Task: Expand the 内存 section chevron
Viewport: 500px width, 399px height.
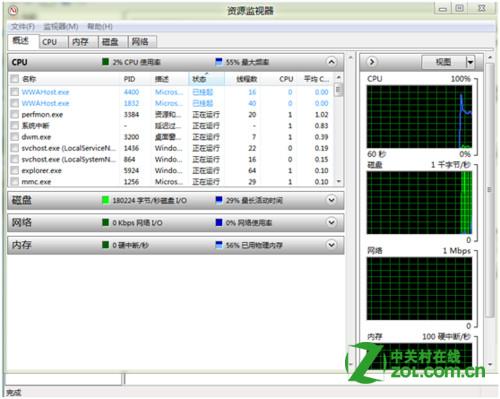Action: click(331, 245)
